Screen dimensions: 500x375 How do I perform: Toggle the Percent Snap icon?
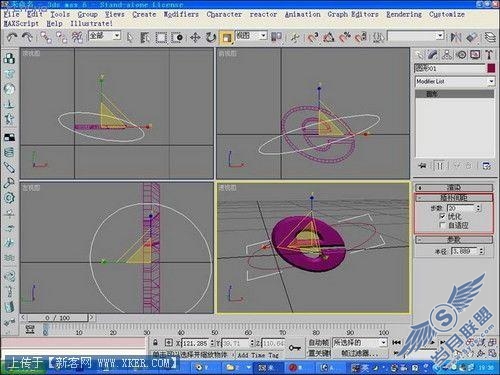pyautogui.click(x=345, y=37)
